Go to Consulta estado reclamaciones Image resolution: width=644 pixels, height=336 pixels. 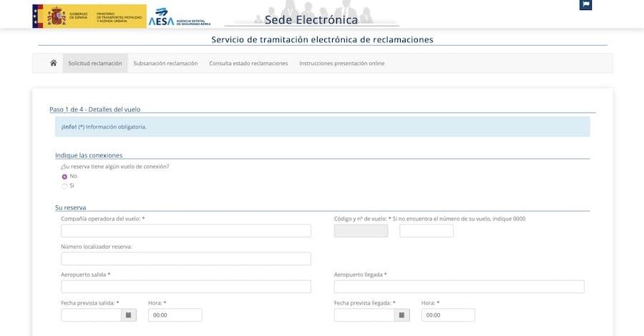pyautogui.click(x=248, y=63)
